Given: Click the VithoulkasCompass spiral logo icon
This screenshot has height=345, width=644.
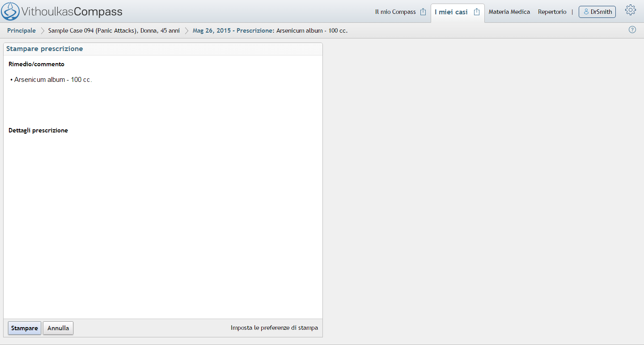Looking at the screenshot, I should (x=10, y=11).
